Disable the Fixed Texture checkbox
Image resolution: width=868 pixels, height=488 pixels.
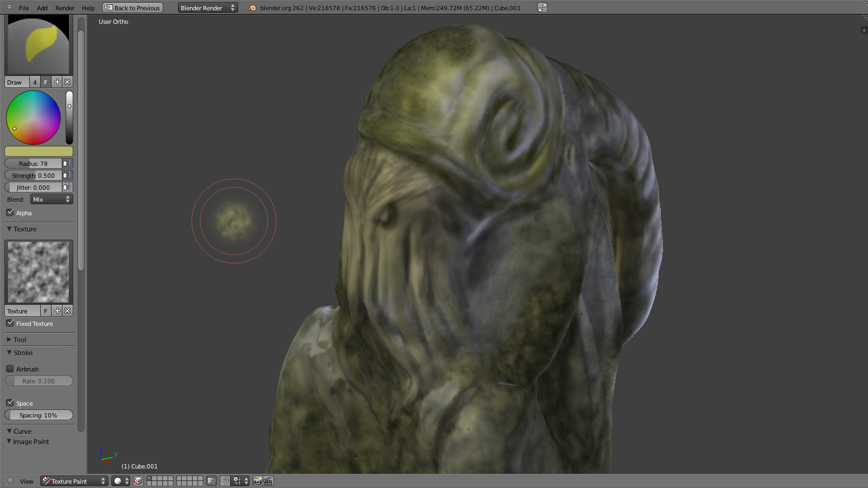10,323
